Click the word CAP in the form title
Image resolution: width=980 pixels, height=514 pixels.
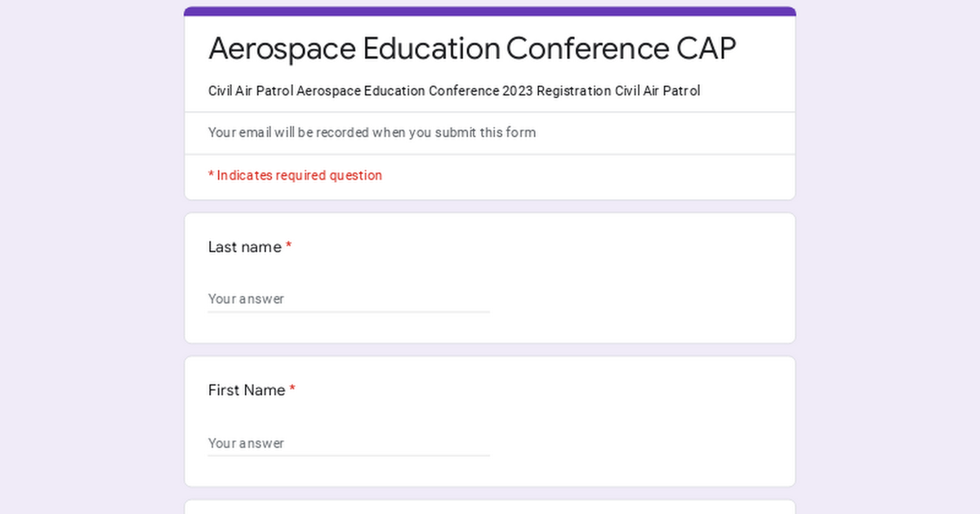pyautogui.click(x=706, y=48)
